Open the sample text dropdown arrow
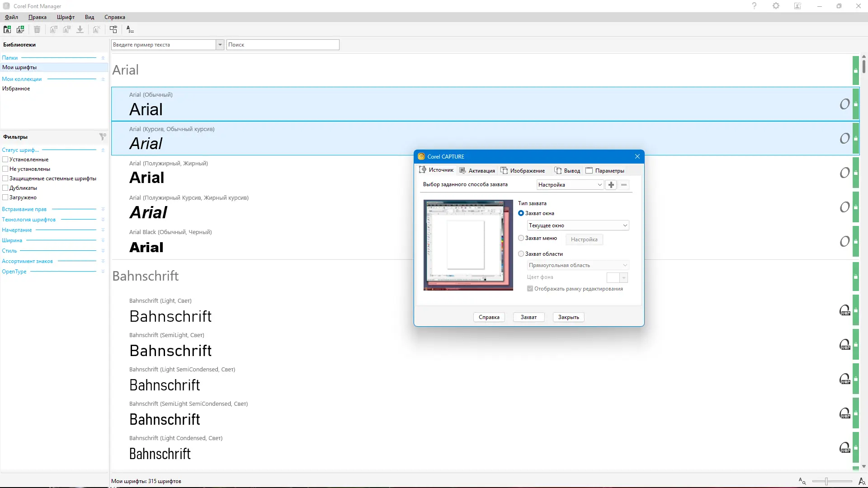The height and width of the screenshot is (488, 868). 220,45
